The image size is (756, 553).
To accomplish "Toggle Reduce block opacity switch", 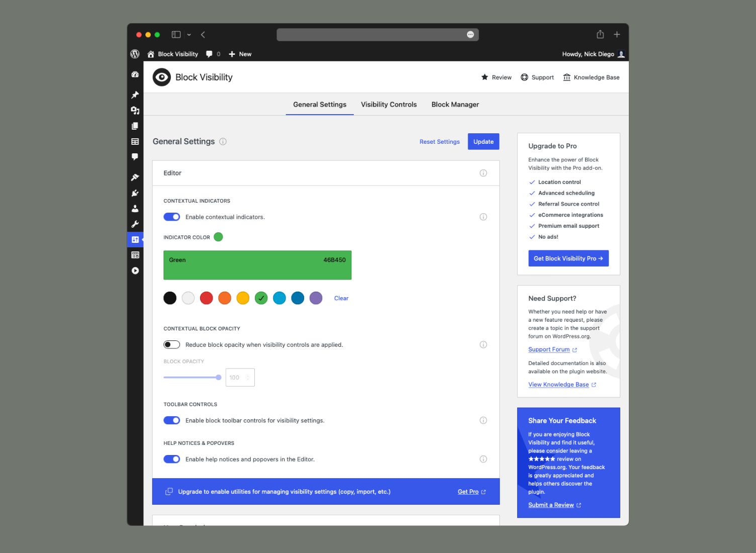I will [x=171, y=344].
